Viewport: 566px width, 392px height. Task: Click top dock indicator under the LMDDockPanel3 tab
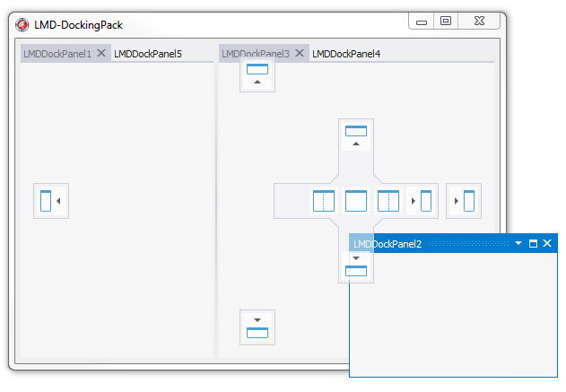coord(257,74)
